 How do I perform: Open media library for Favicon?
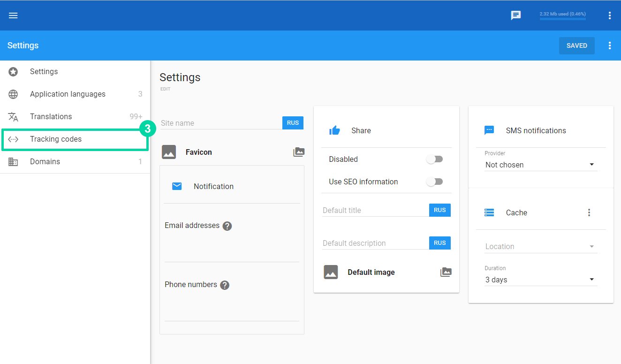299,152
